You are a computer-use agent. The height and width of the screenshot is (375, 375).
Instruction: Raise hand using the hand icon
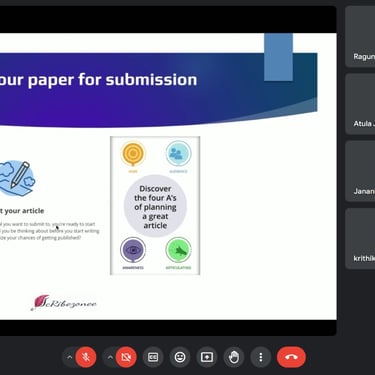tap(234, 357)
